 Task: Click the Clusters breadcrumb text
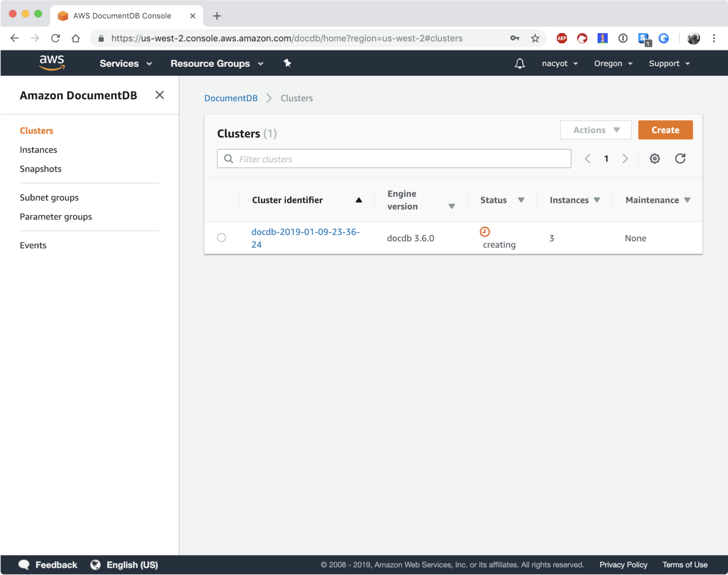tap(297, 98)
